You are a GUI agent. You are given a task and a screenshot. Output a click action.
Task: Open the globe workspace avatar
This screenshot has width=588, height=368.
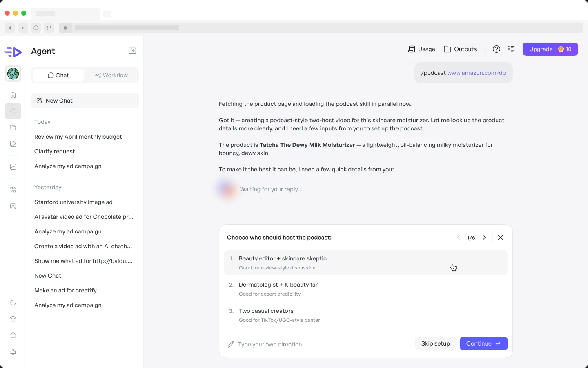pyautogui.click(x=13, y=74)
